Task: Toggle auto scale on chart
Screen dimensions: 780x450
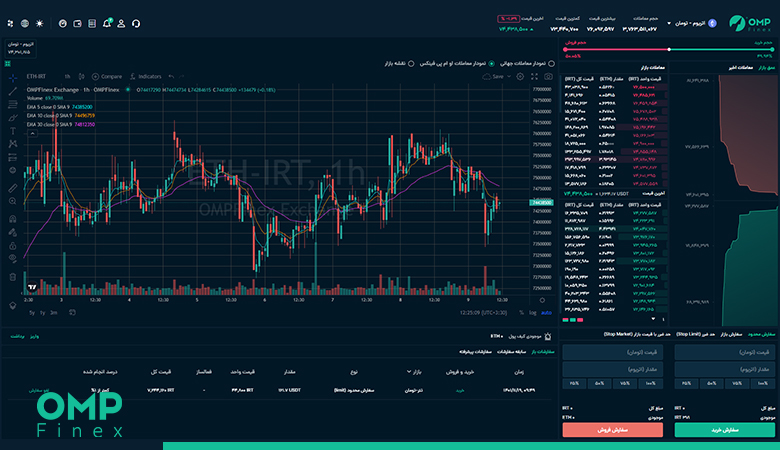Action: 546,313
